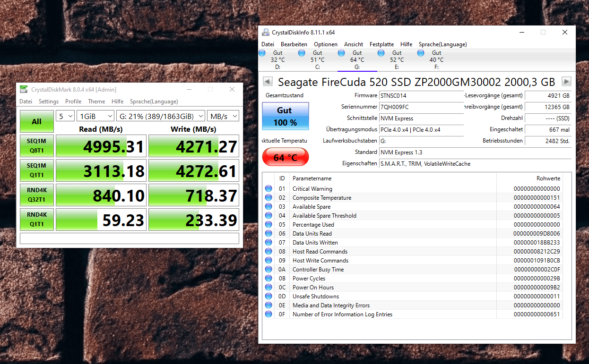589x364 pixels.
Task: Click status icon of Media and Data Integrity Errors
Action: coord(269,305)
